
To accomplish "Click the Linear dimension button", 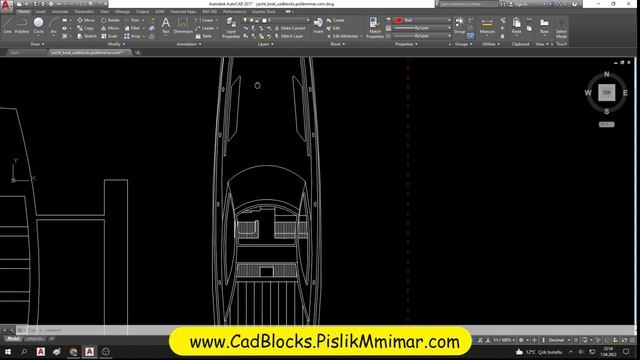I will point(204,20).
